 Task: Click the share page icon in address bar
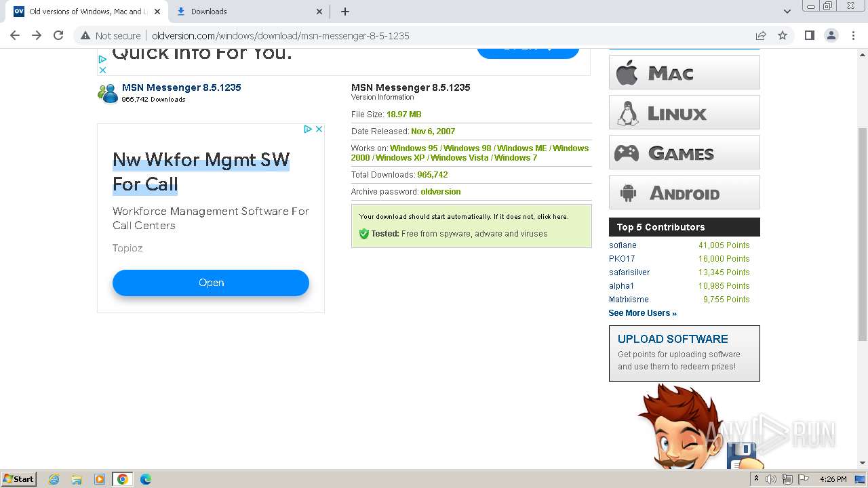click(x=761, y=35)
